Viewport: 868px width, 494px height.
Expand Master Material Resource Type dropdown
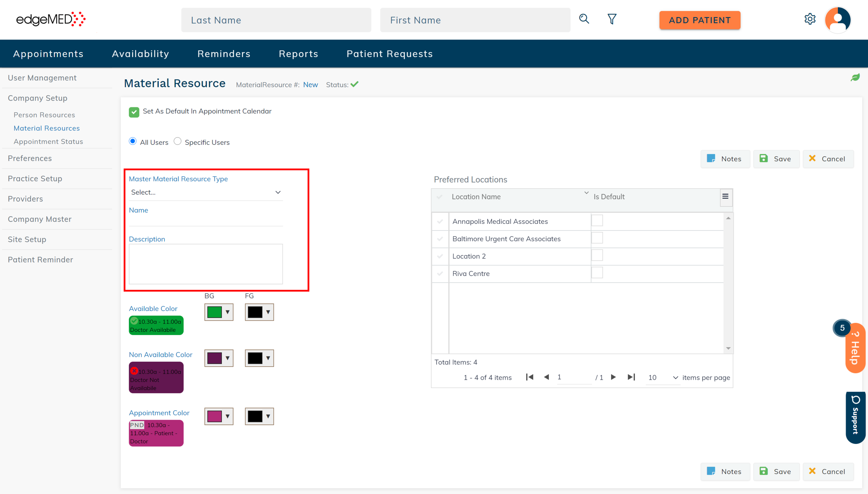278,192
